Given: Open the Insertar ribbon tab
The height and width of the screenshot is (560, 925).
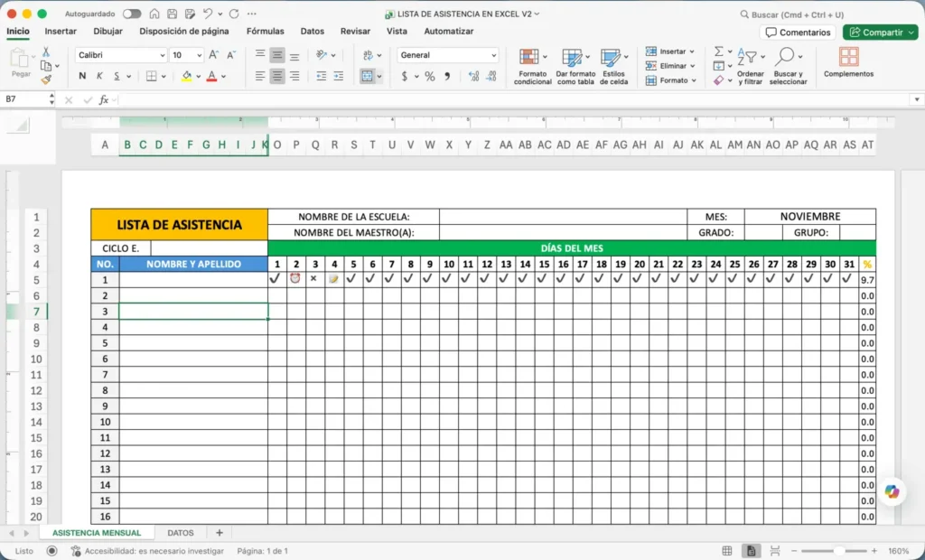Looking at the screenshot, I should (61, 32).
